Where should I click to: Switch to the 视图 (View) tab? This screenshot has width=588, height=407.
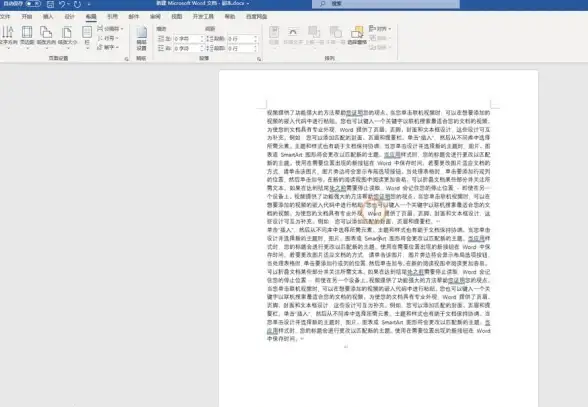[177, 17]
